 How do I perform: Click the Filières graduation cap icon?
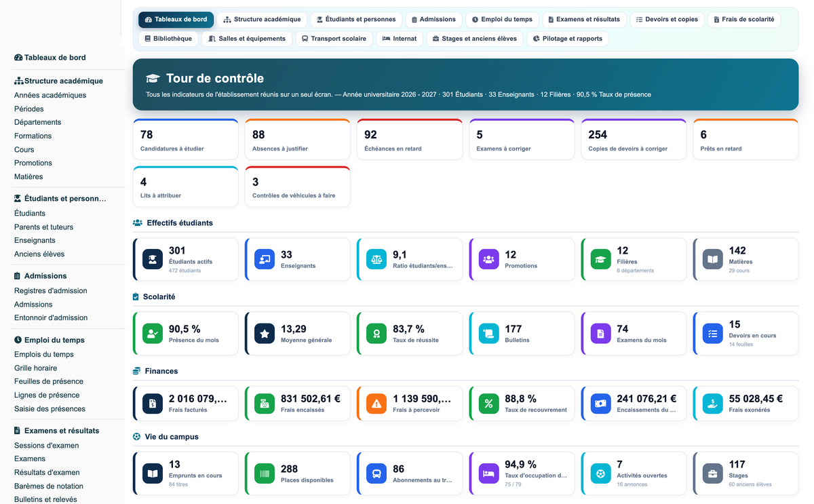click(x=600, y=259)
